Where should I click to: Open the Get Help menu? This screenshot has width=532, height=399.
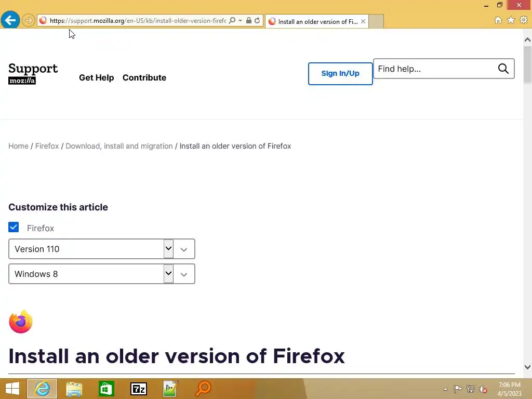point(96,78)
